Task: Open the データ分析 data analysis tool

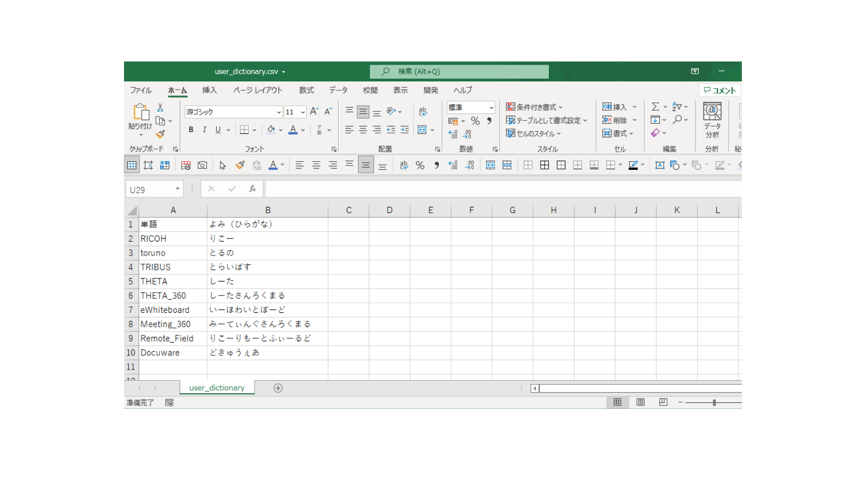Action: 712,121
